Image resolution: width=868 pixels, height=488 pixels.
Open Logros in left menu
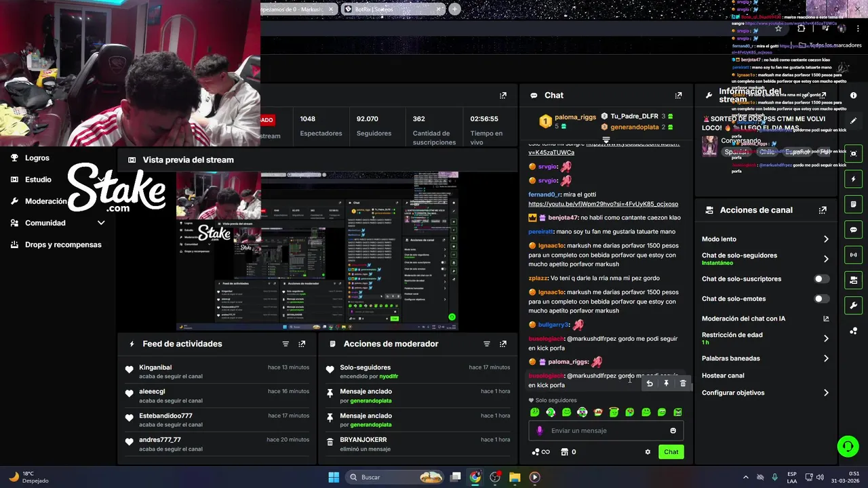coord(37,158)
